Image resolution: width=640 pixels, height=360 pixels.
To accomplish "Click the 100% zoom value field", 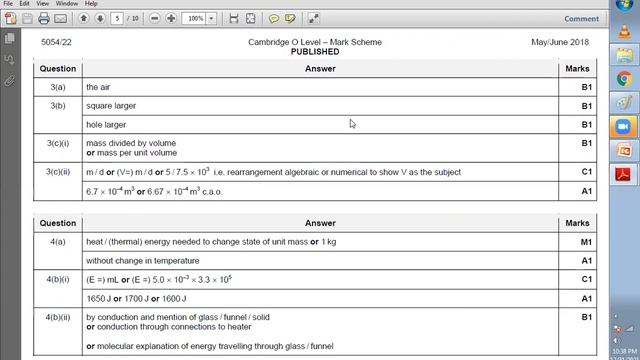I will [x=195, y=18].
